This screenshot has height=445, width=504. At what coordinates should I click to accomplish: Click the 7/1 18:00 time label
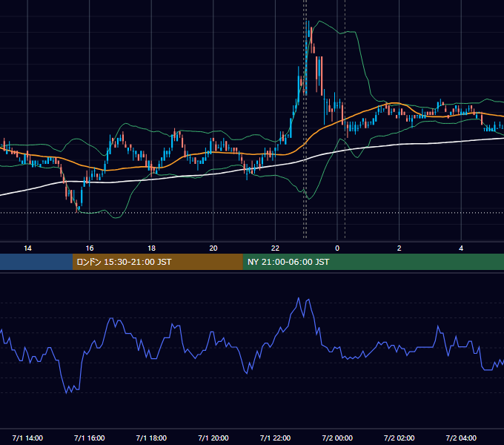pos(151,438)
